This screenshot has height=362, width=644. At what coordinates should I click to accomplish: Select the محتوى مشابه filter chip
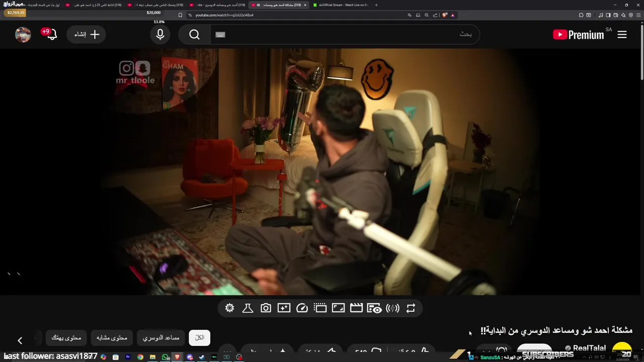pos(112,338)
